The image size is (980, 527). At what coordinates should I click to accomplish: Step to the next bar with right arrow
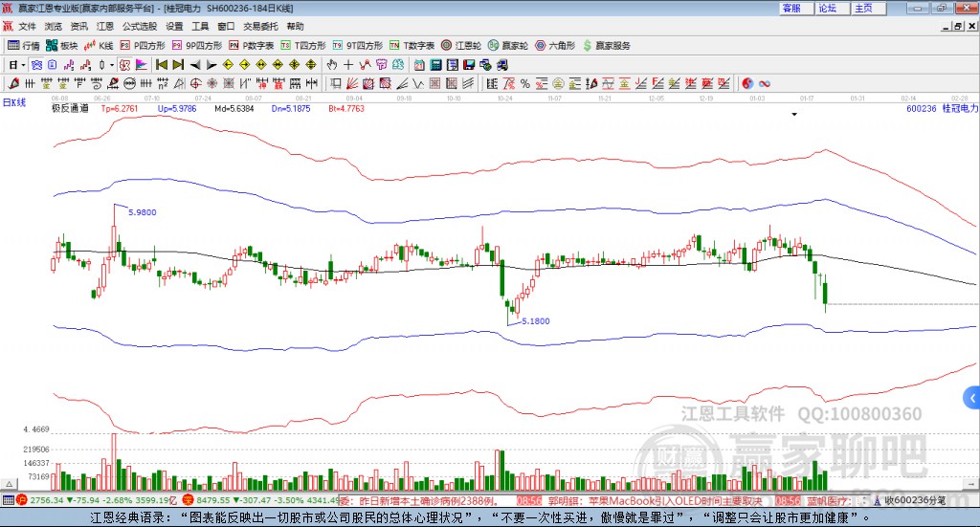[211, 65]
